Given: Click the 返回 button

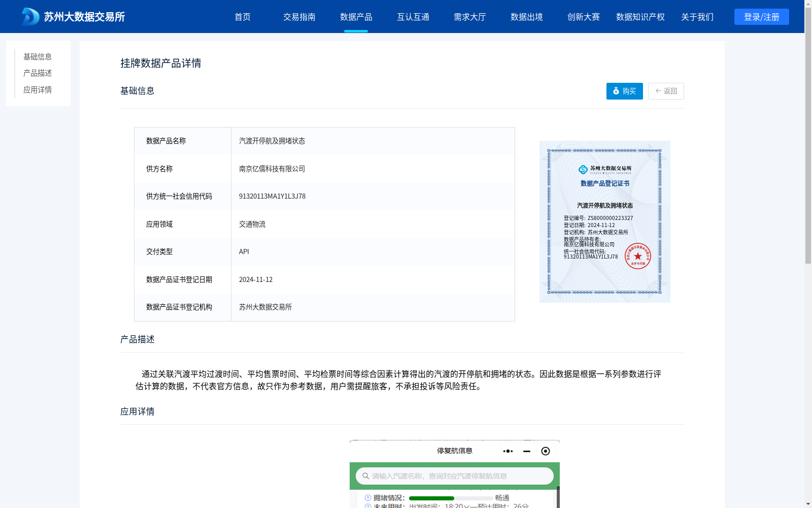Looking at the screenshot, I should [x=666, y=91].
